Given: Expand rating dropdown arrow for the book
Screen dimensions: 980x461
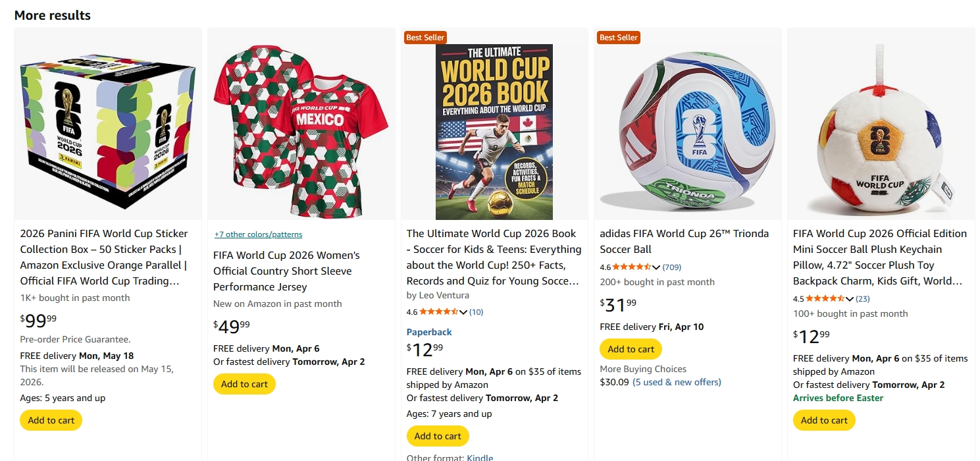Looking at the screenshot, I should tap(463, 312).
